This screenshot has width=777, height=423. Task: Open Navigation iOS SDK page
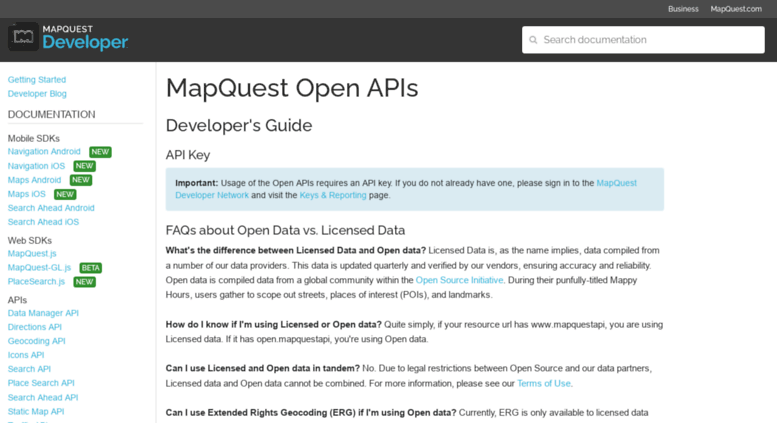pos(36,166)
